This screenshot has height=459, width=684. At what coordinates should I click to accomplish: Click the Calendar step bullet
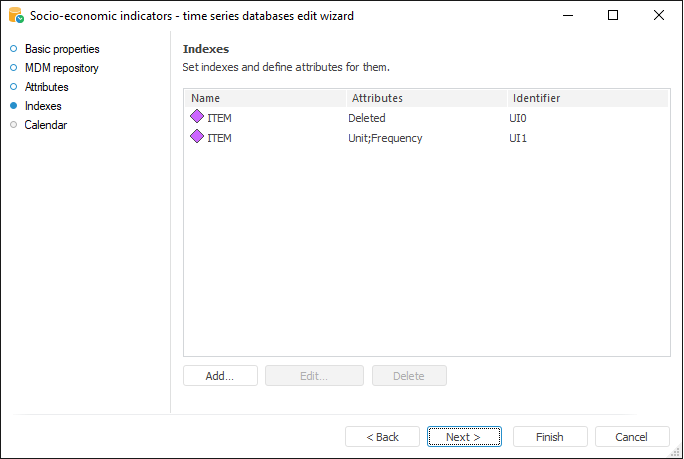14,125
